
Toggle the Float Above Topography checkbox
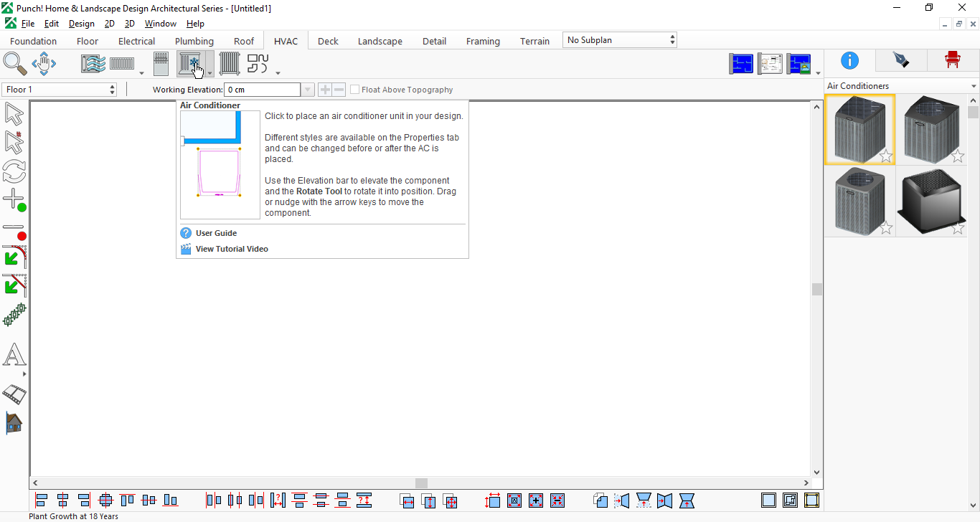355,90
